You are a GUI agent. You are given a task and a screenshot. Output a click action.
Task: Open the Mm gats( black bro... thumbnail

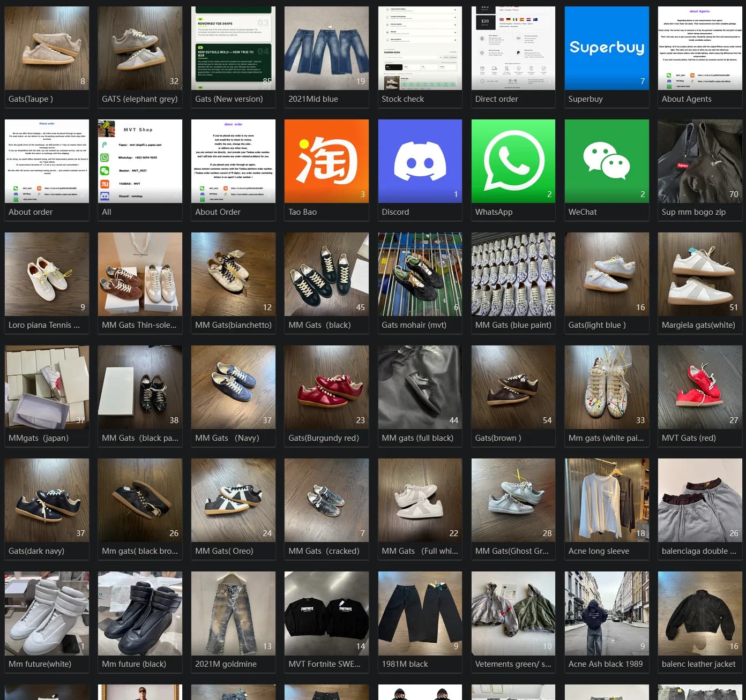coord(140,500)
